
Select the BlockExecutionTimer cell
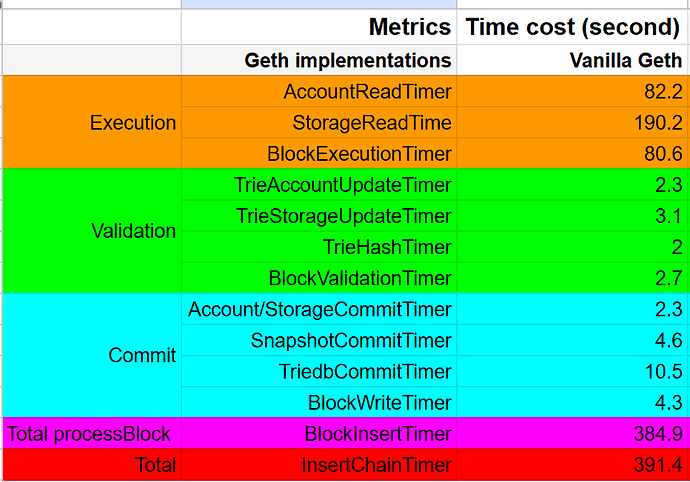coord(319,153)
